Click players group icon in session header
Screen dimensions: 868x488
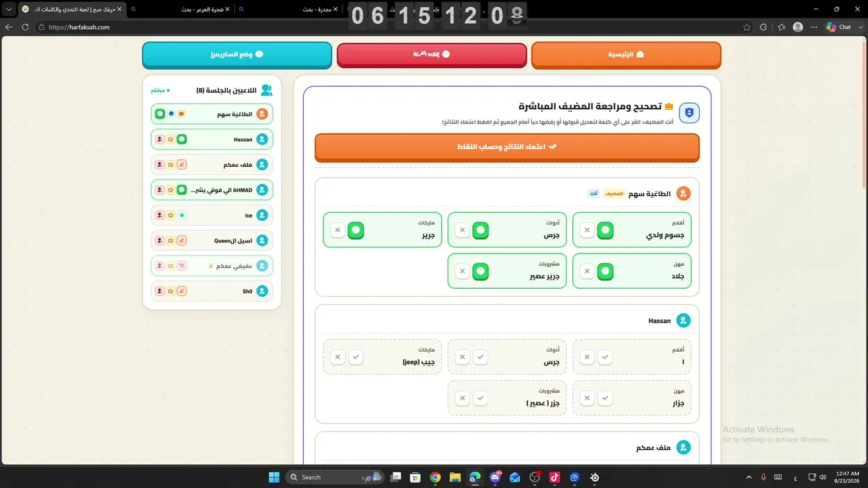[267, 90]
